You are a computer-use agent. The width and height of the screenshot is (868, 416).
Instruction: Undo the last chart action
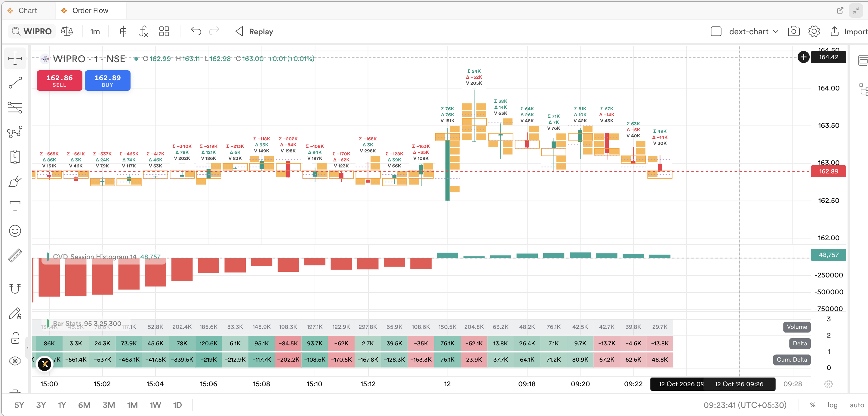[x=196, y=31]
